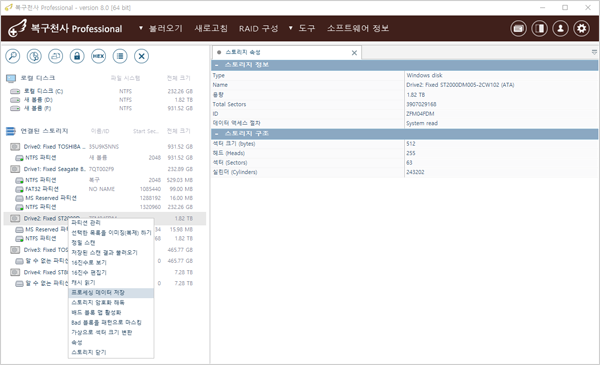Select MS Reserved 파티션 row sized 16.00 MB

pos(105,198)
